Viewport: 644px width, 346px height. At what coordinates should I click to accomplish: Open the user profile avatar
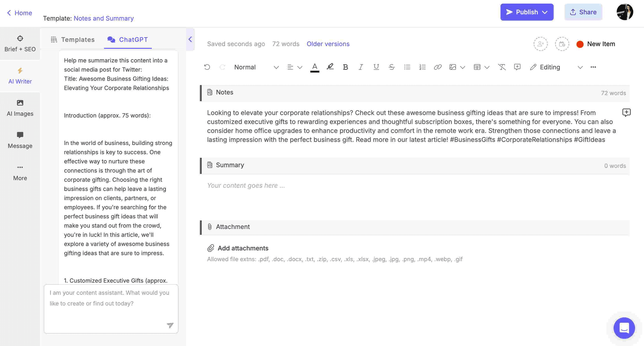(x=625, y=12)
